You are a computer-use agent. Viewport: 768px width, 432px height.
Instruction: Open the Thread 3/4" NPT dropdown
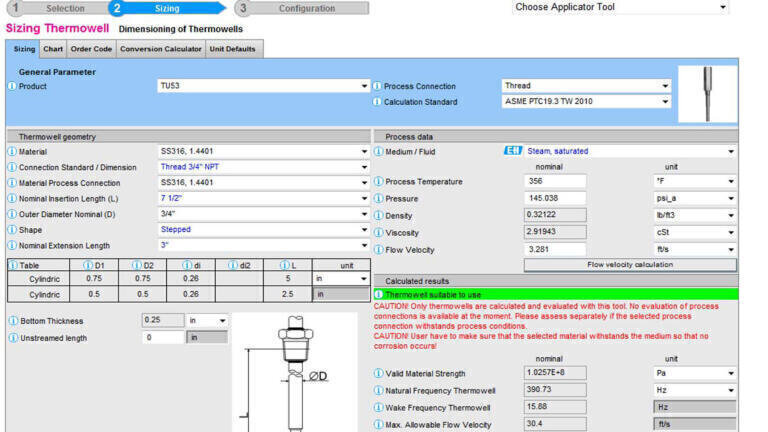click(263, 167)
